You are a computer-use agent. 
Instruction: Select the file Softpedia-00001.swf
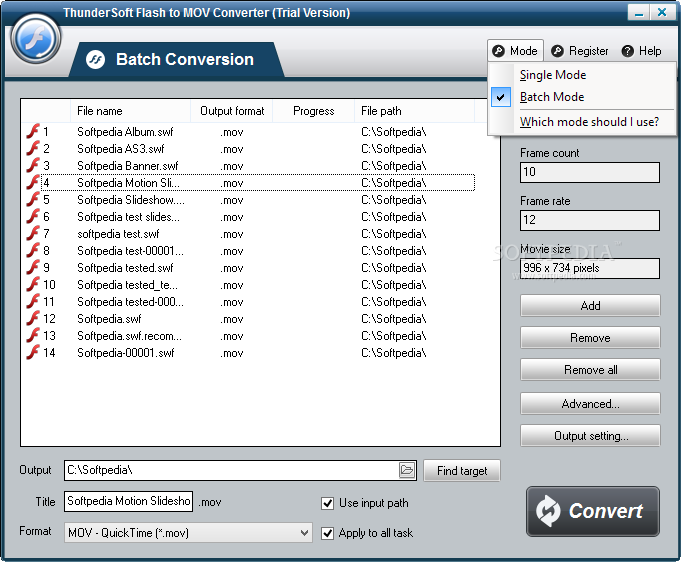[126, 352]
